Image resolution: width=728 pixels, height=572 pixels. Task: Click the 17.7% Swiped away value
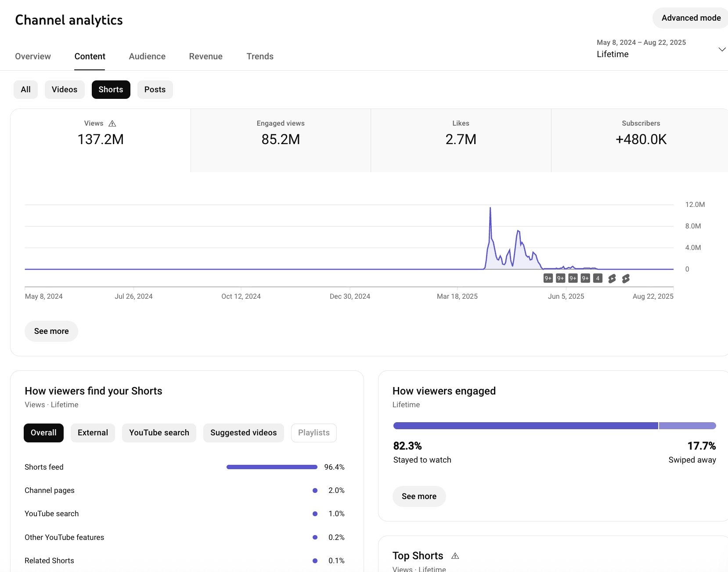click(702, 446)
